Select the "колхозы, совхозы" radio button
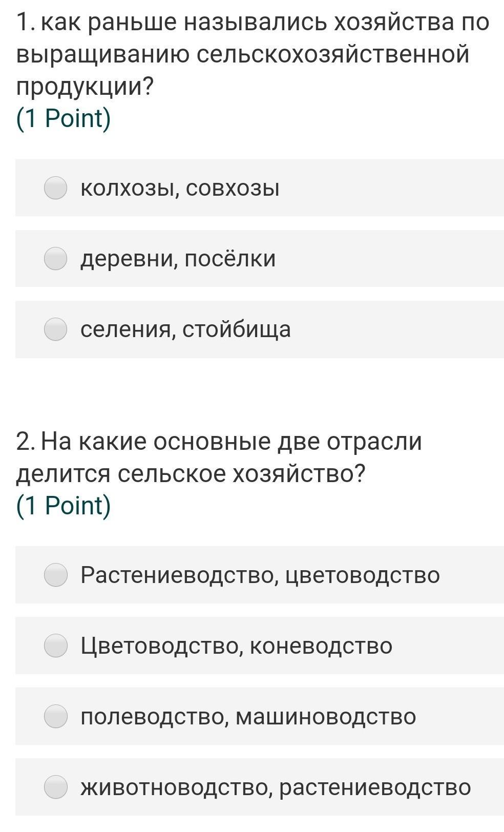The height and width of the screenshot is (832, 504). [x=55, y=188]
